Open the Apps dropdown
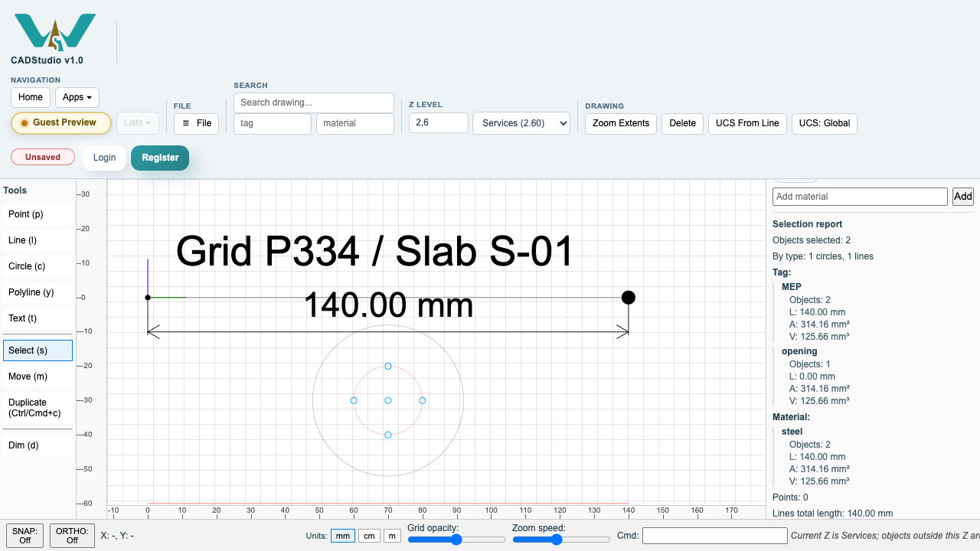The width and height of the screenshot is (980, 551). click(77, 97)
